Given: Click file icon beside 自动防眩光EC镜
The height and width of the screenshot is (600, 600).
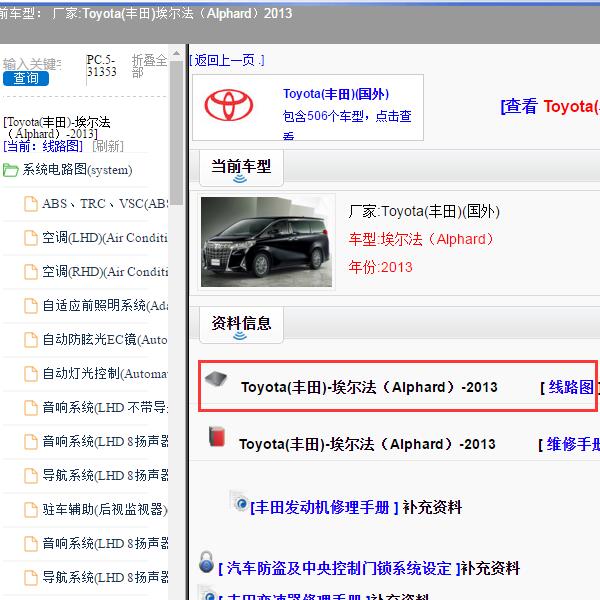Looking at the screenshot, I should tap(31, 339).
